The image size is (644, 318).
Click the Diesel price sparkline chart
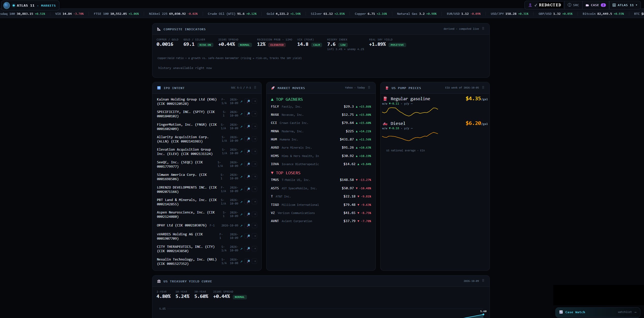tap(410, 136)
